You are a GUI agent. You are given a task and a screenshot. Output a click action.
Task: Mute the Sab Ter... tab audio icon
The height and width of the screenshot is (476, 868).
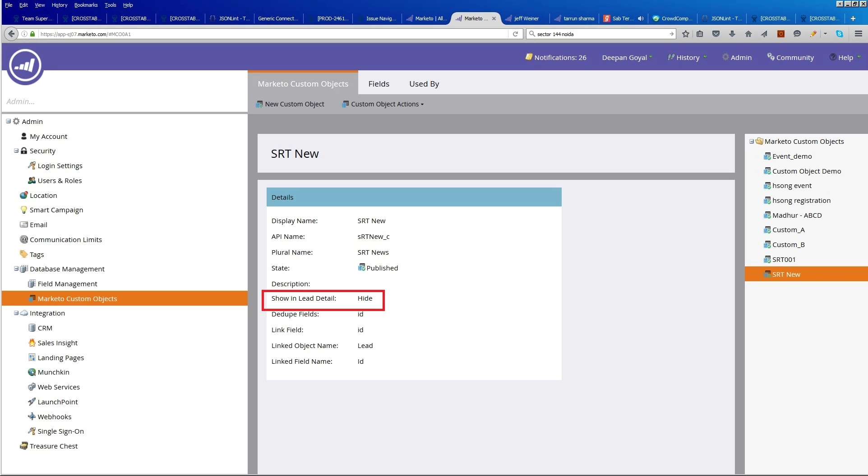click(641, 18)
